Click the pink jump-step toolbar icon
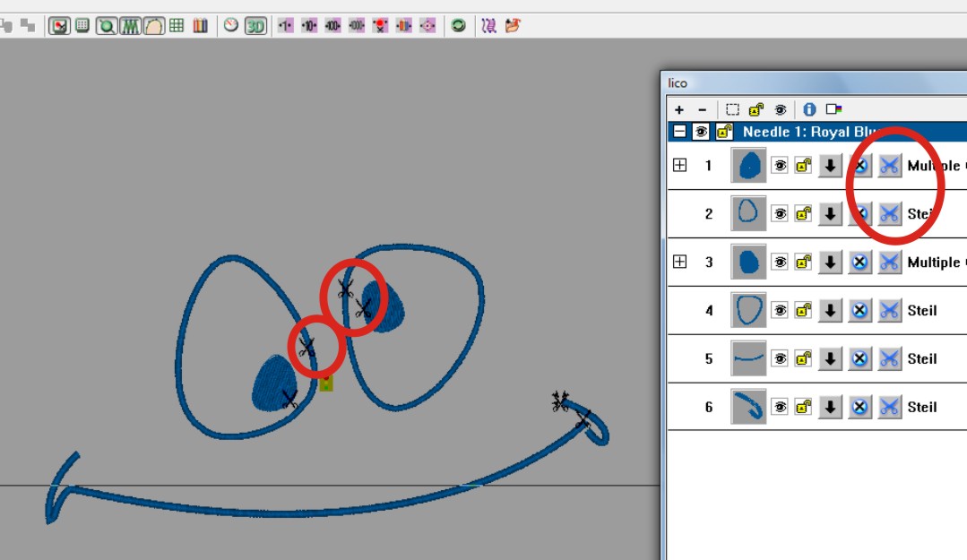This screenshot has height=560, width=967. (x=427, y=26)
